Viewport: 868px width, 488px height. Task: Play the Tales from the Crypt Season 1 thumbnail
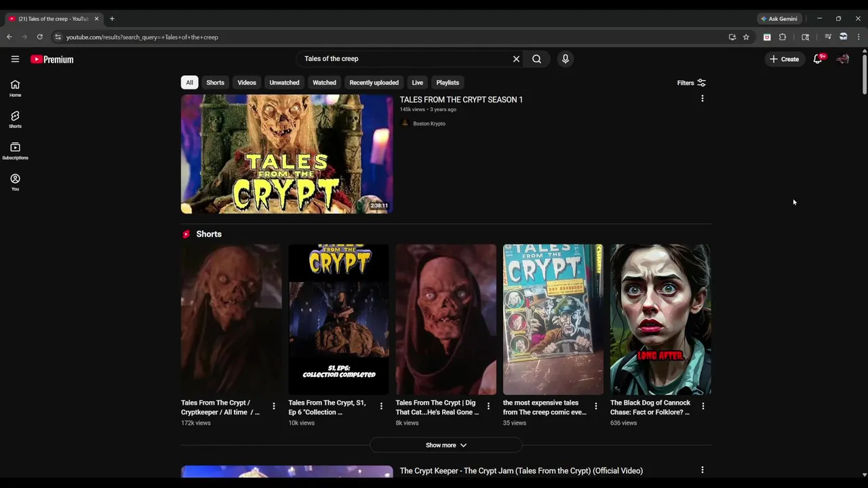click(x=287, y=154)
